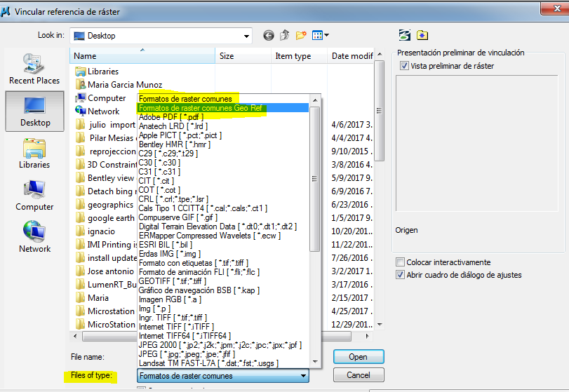
Task: Select Computer entry in file list
Action: point(100,98)
